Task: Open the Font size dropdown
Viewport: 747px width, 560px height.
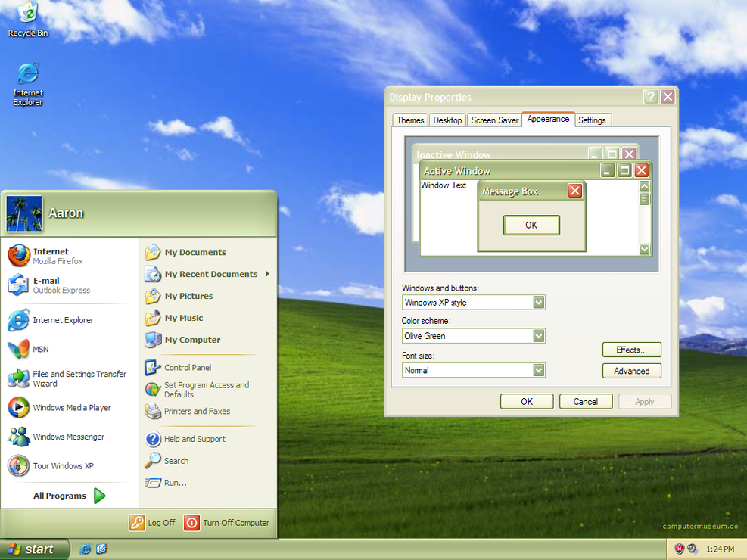Action: (538, 370)
